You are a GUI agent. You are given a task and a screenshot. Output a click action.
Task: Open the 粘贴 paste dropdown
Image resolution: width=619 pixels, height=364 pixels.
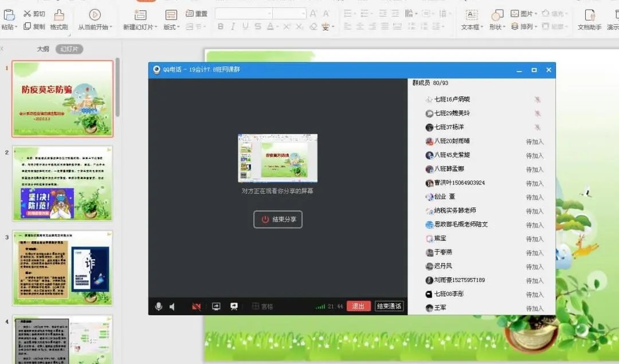click(9, 27)
